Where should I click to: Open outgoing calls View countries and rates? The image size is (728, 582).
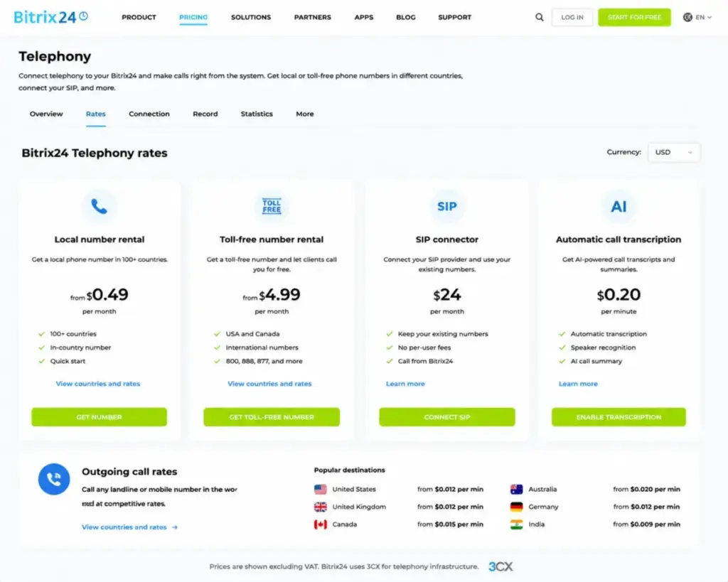[x=124, y=527]
